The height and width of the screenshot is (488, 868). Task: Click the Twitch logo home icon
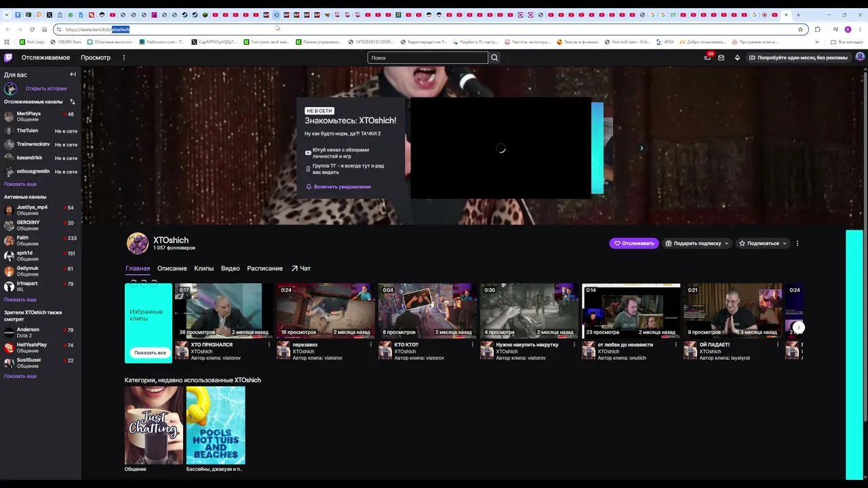pyautogui.click(x=8, y=58)
